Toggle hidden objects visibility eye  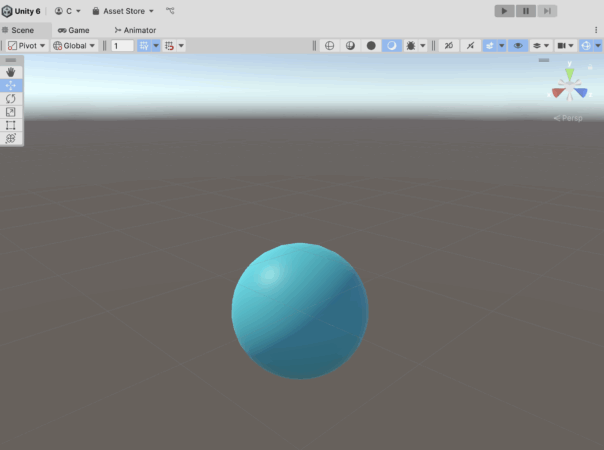[x=518, y=45]
